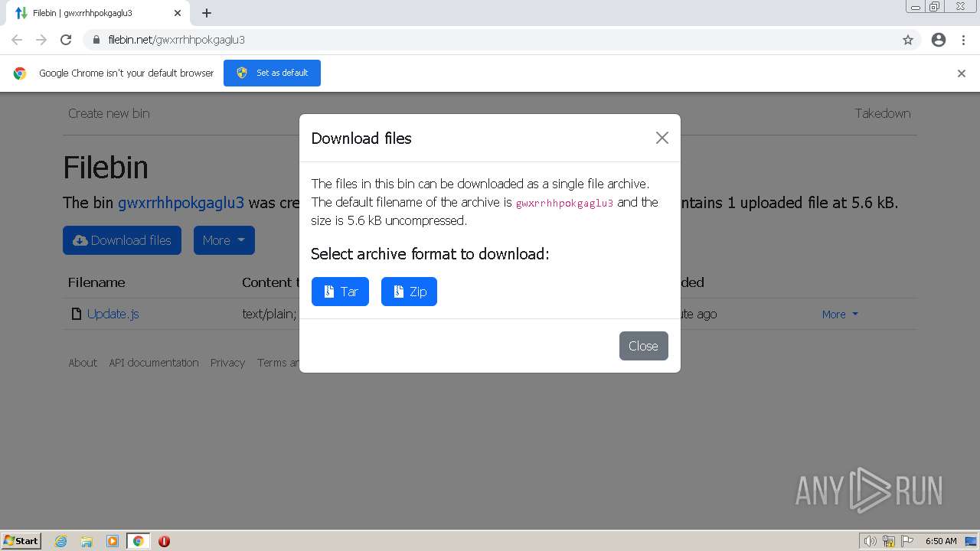Open volume control in system tray

pos(870,541)
